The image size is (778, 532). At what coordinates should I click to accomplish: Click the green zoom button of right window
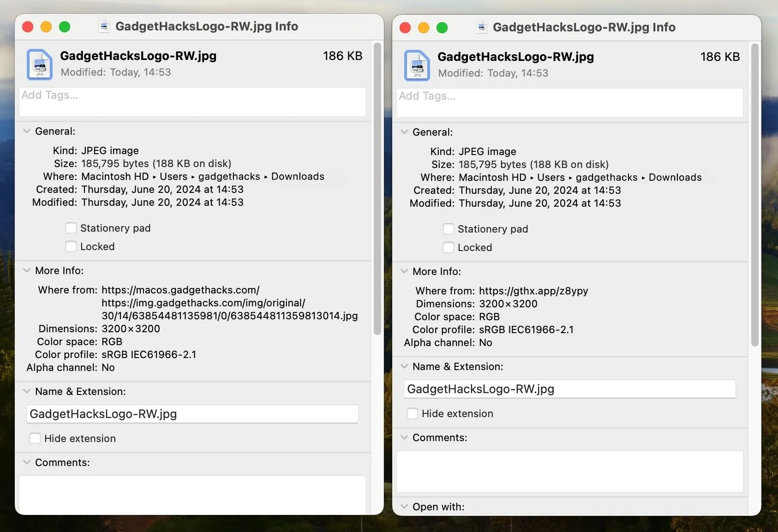pos(442,28)
